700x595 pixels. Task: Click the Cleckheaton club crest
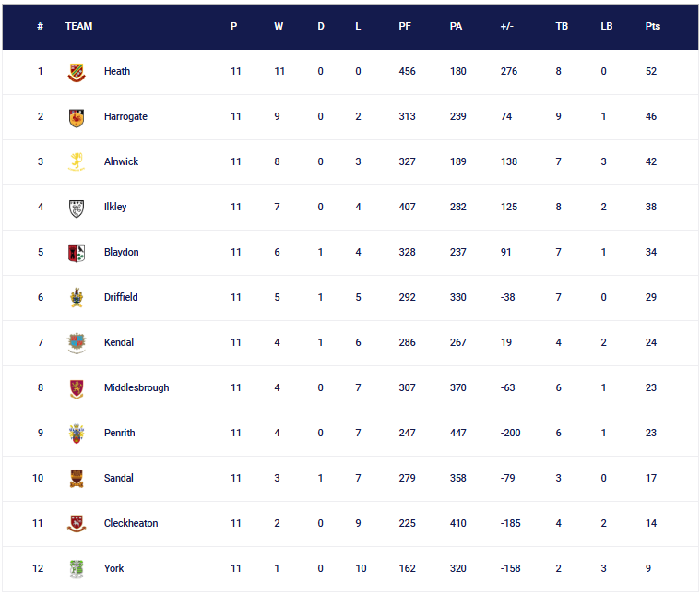click(x=77, y=524)
